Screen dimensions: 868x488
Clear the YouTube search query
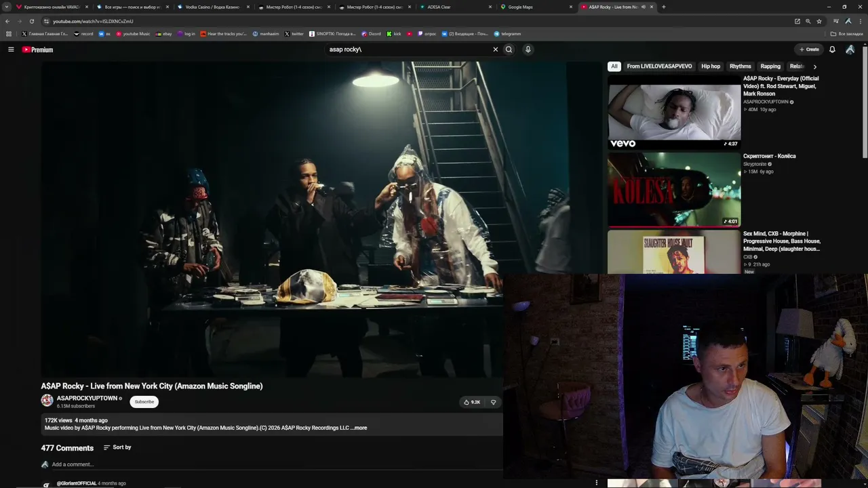click(x=495, y=49)
